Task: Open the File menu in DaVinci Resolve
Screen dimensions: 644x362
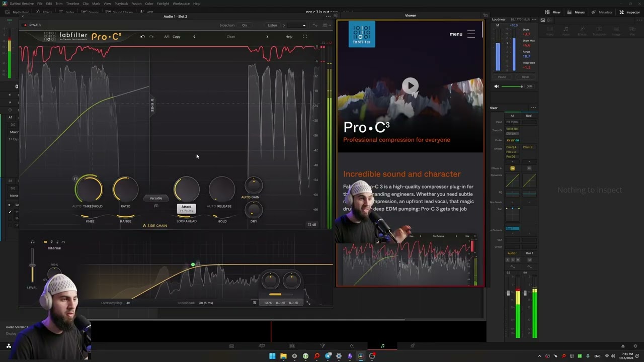Action: click(40, 4)
